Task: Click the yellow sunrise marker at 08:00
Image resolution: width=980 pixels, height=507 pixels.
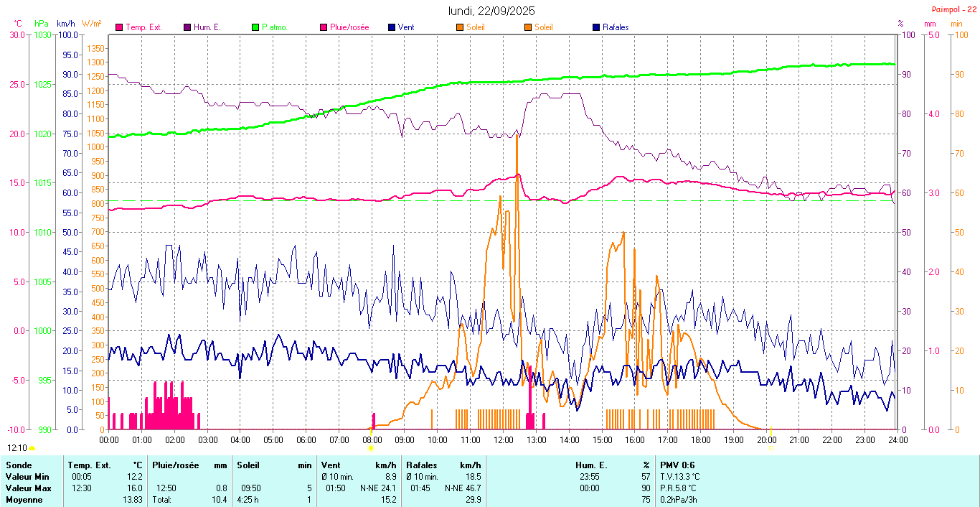Action: coord(371,448)
